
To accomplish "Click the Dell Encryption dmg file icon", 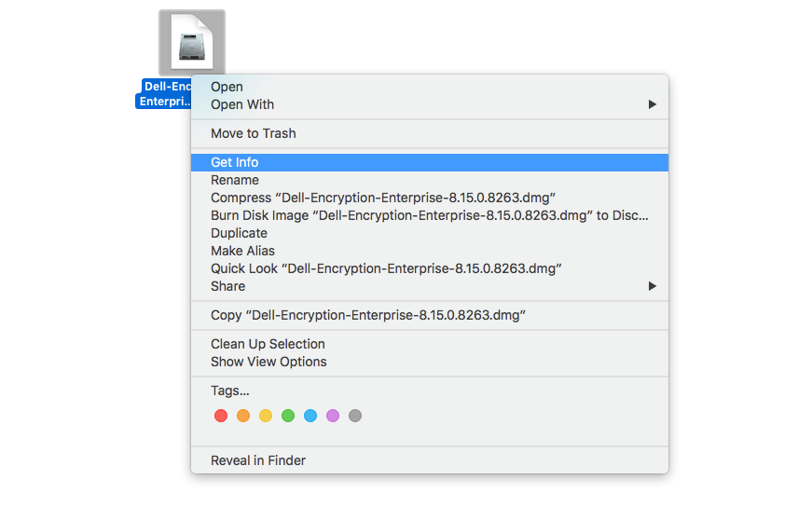I will click(191, 43).
